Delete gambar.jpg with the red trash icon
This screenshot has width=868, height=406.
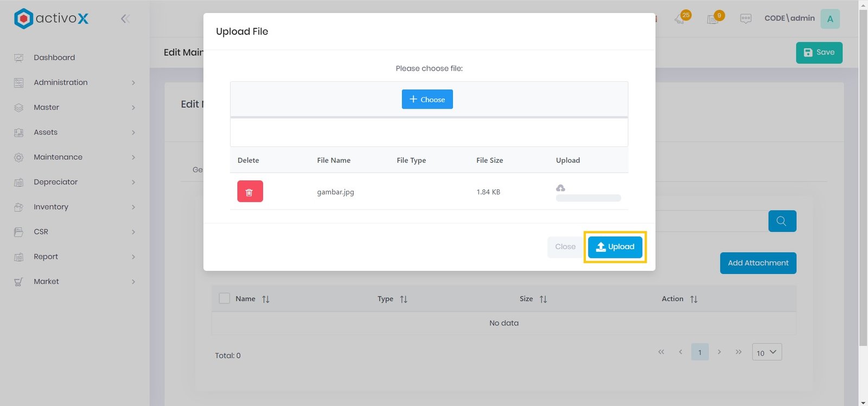pyautogui.click(x=250, y=192)
